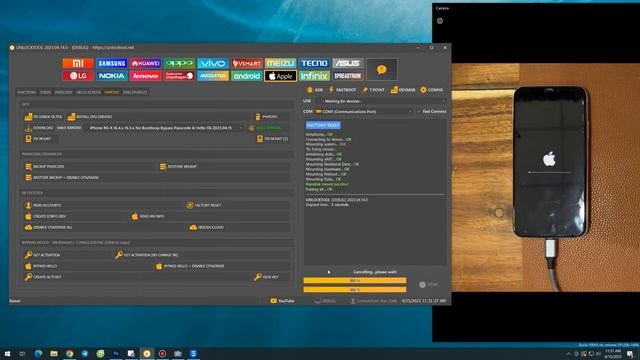Image resolution: width=640 pixels, height=360 pixels.
Task: Select the Lenovo brand tile
Action: pyautogui.click(x=145, y=76)
